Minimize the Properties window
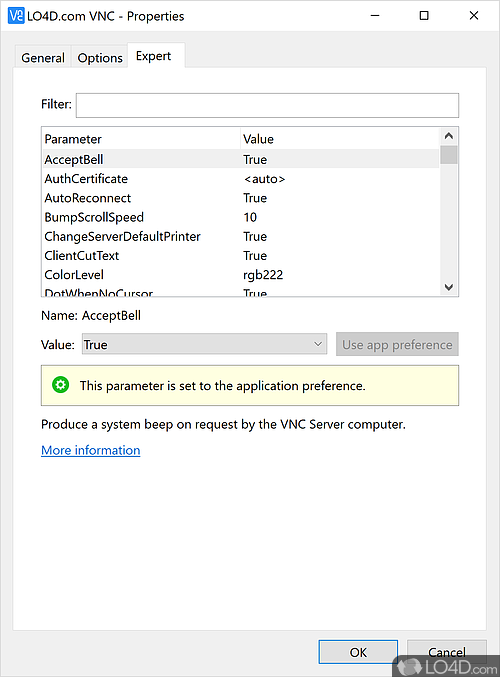500x677 pixels. click(375, 16)
